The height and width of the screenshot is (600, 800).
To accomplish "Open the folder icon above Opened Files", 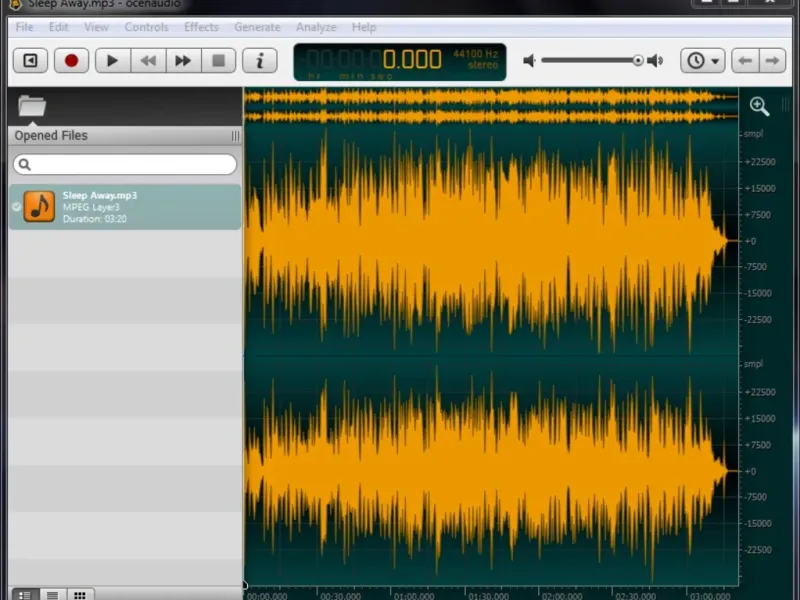I will pos(32,106).
